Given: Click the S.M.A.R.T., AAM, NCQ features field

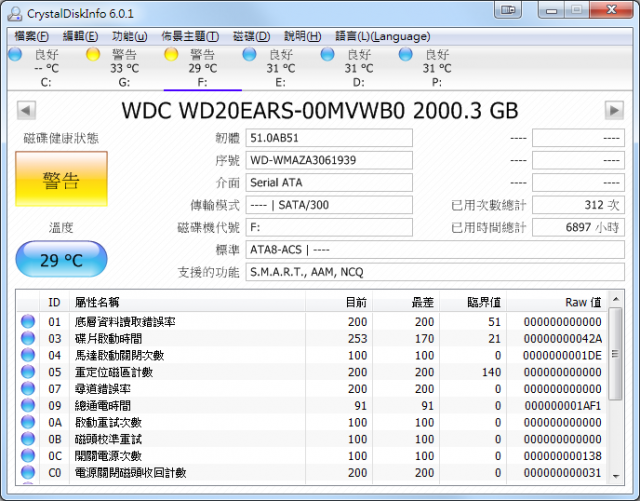Looking at the screenshot, I should 435,272.
